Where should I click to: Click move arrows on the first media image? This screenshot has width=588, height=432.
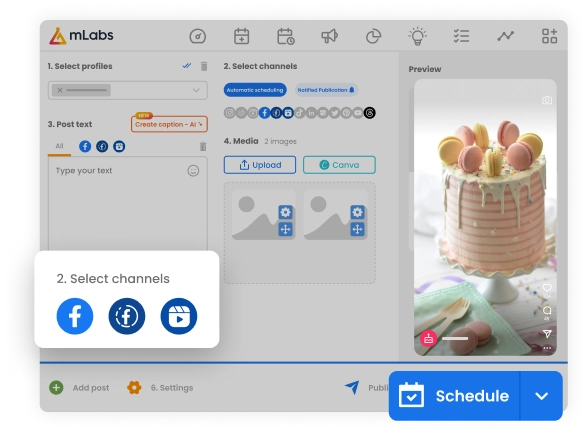(285, 229)
